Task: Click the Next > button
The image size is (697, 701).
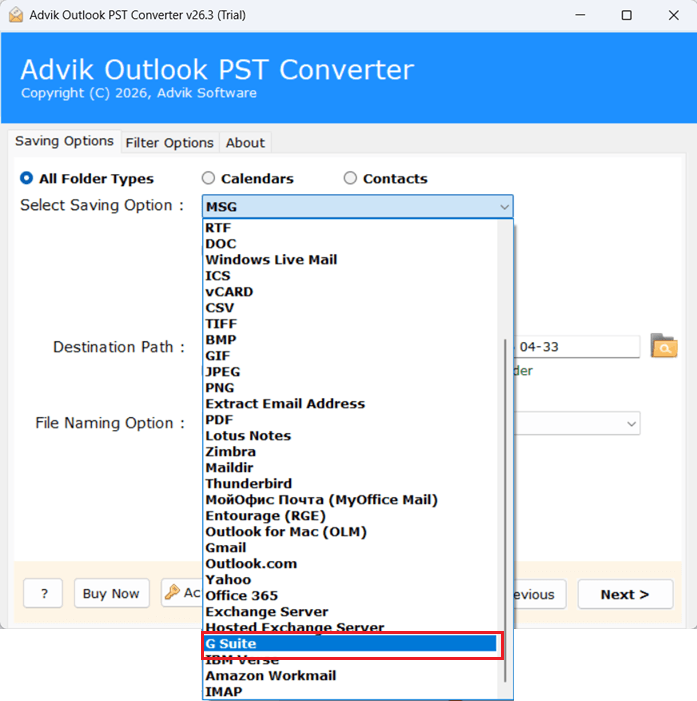Action: coord(625,594)
